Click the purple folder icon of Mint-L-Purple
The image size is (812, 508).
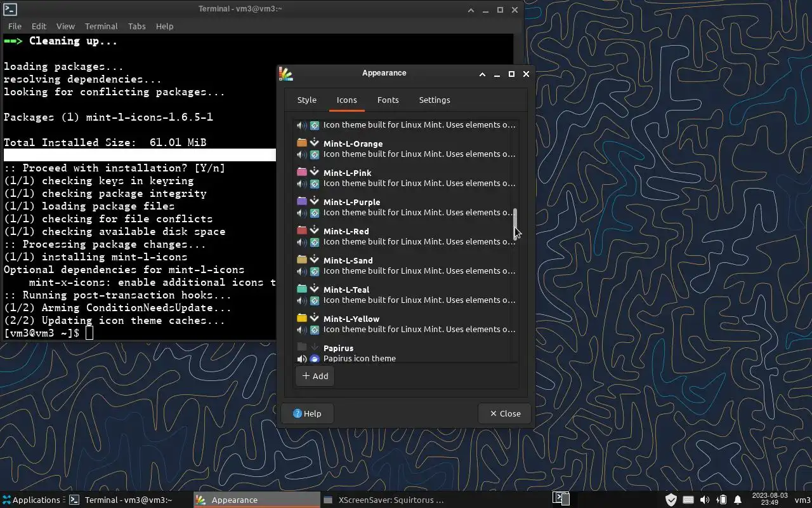[302, 201]
